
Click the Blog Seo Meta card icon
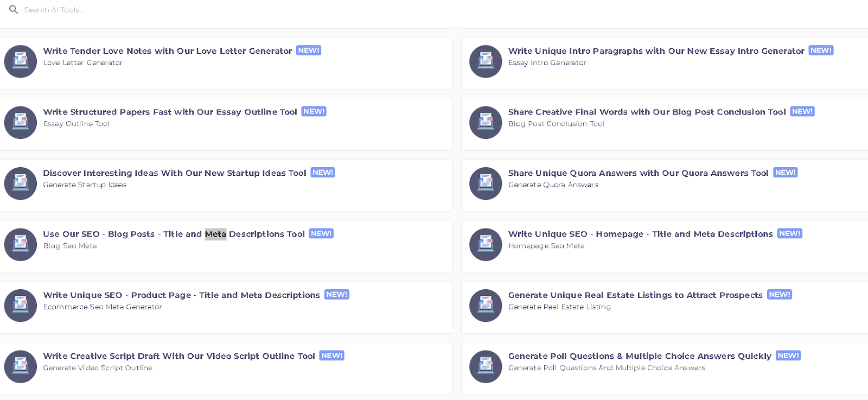21,245
